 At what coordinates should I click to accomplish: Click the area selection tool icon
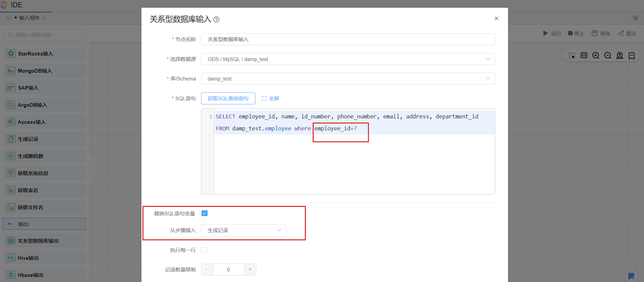[x=572, y=55]
